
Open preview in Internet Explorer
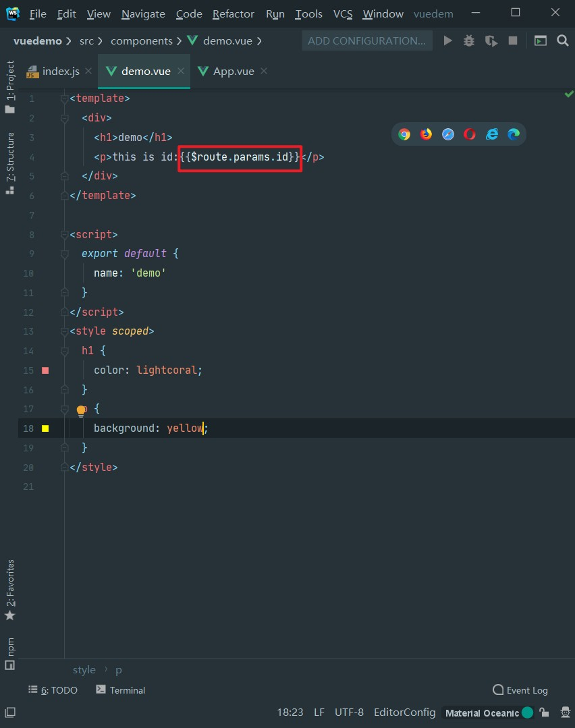[x=491, y=134]
